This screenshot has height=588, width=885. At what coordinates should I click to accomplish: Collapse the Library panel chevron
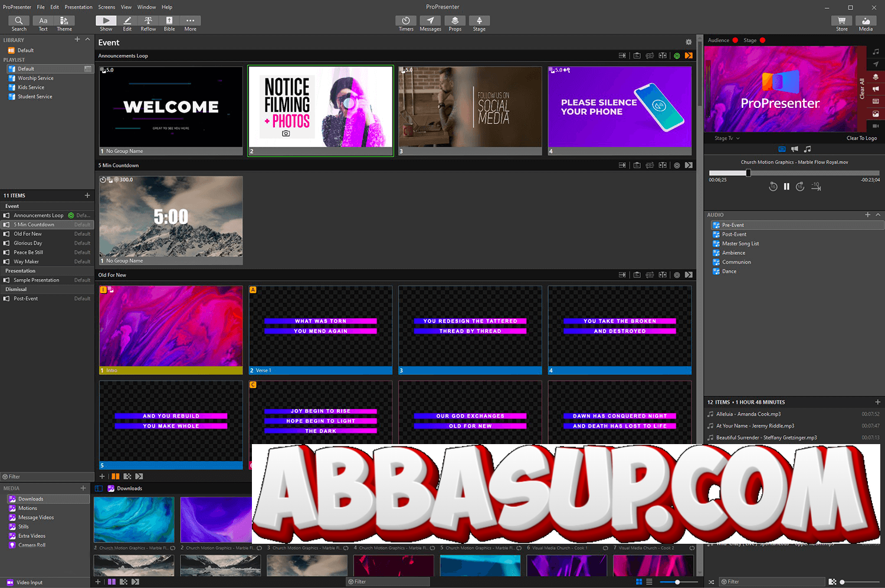click(x=88, y=40)
